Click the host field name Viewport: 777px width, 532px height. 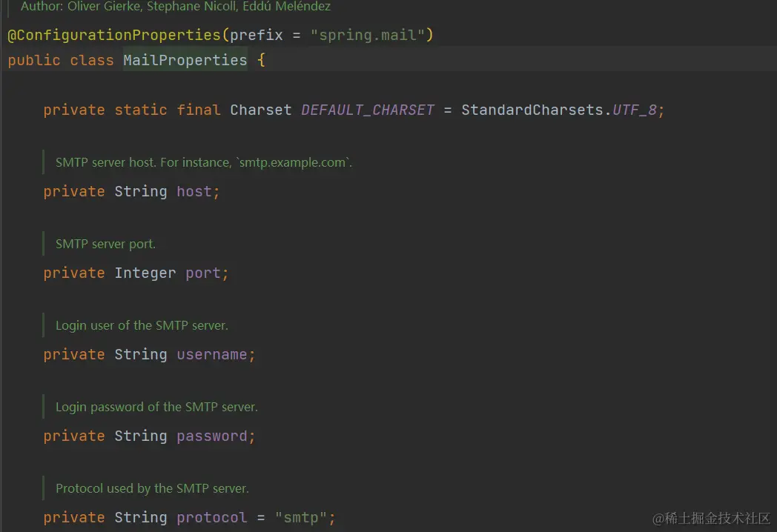tap(194, 192)
